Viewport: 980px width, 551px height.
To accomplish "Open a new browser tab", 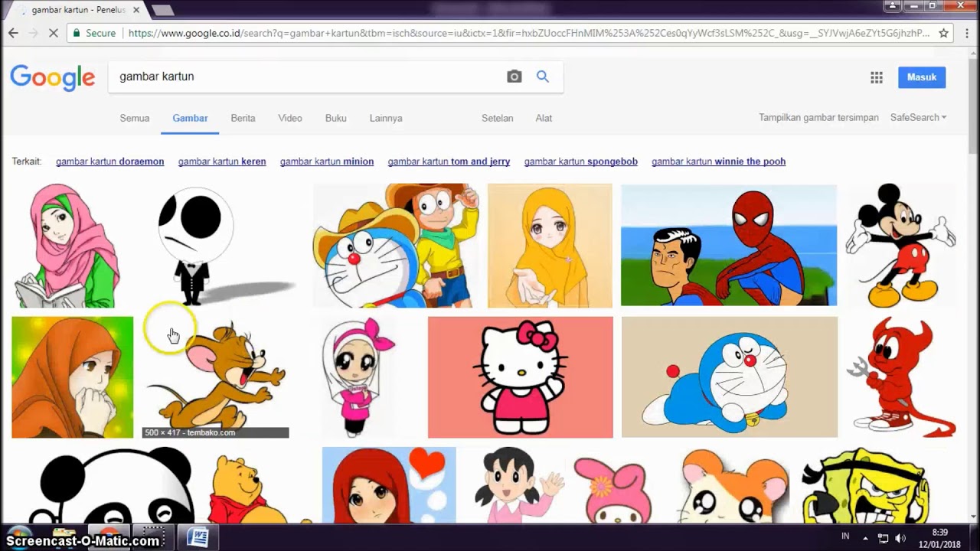I will [x=162, y=10].
